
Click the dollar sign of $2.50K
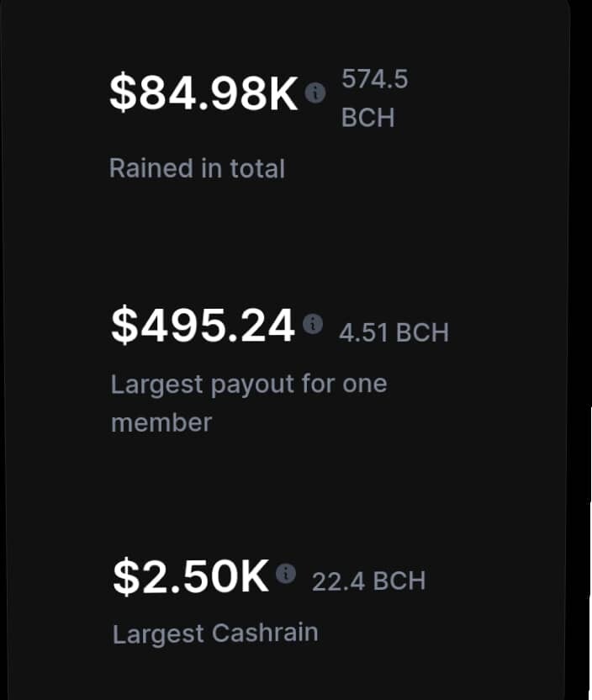point(126,575)
